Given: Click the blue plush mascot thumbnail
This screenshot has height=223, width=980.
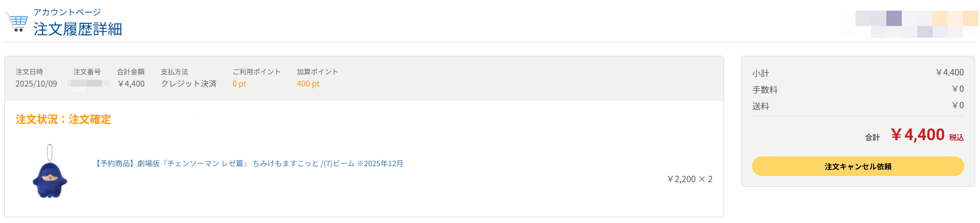Looking at the screenshot, I should point(49,173).
